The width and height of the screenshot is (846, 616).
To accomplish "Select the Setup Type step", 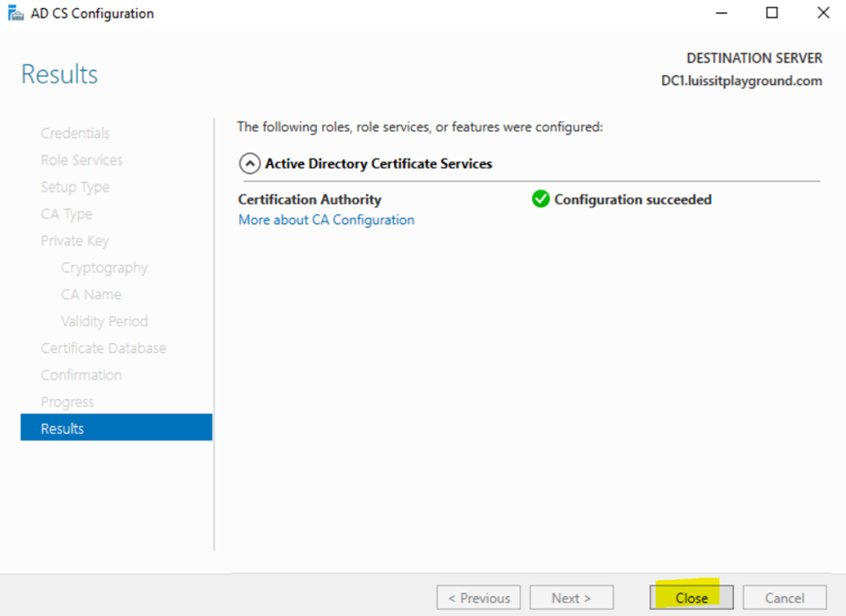I will [75, 187].
